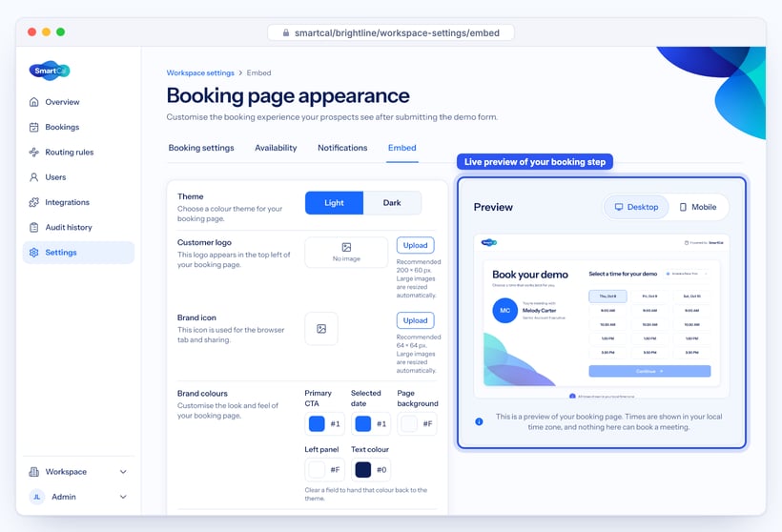Open the Availability tab

click(276, 148)
